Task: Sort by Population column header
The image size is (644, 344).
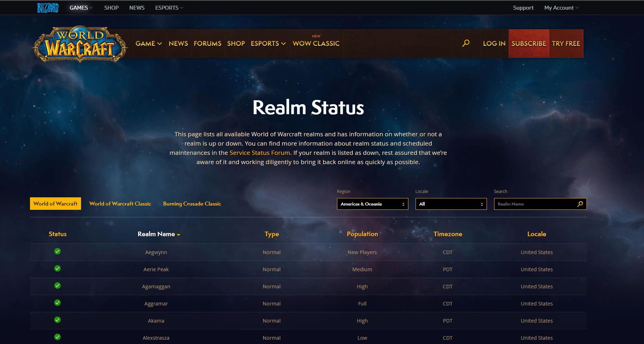Action: click(362, 234)
